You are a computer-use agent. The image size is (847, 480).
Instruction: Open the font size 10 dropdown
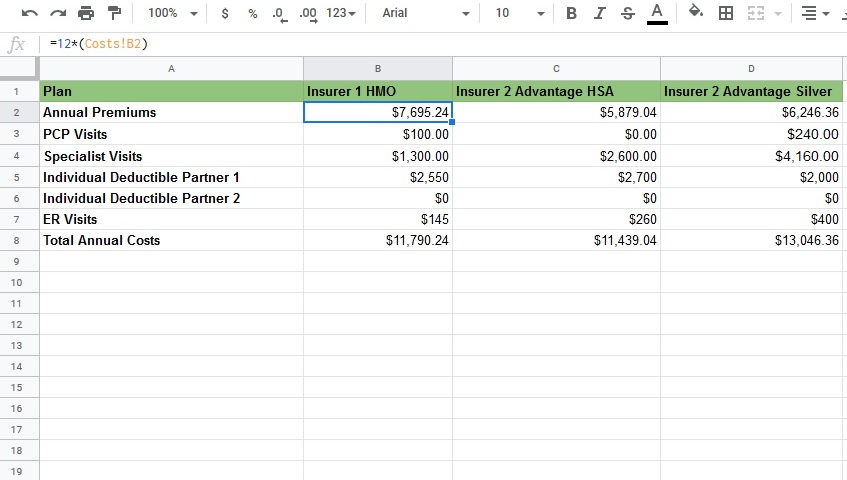click(520, 13)
